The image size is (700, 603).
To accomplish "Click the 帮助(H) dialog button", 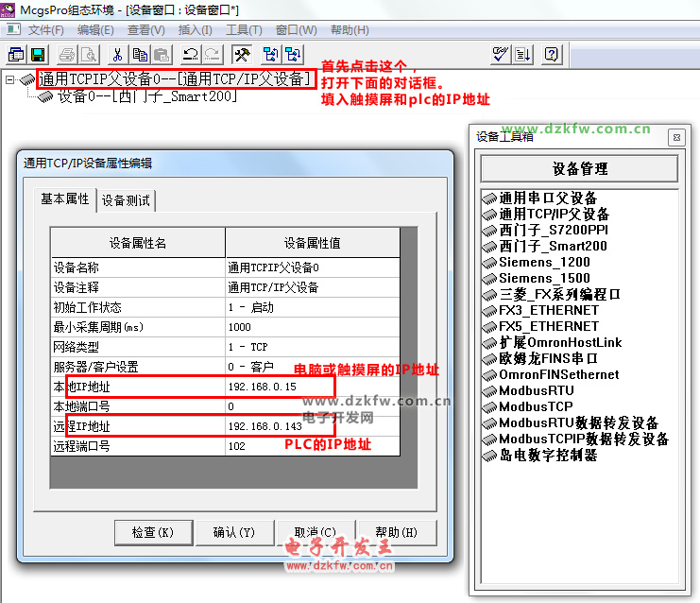I will click(397, 532).
